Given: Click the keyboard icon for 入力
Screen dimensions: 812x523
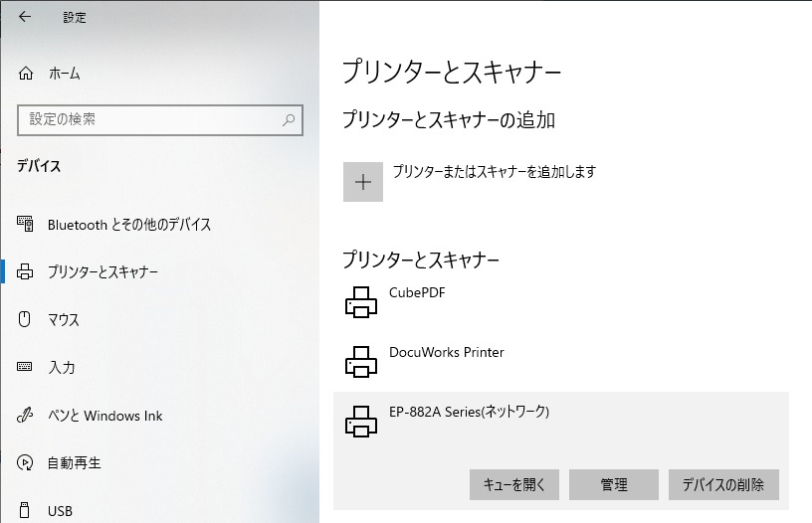Looking at the screenshot, I should click(24, 367).
